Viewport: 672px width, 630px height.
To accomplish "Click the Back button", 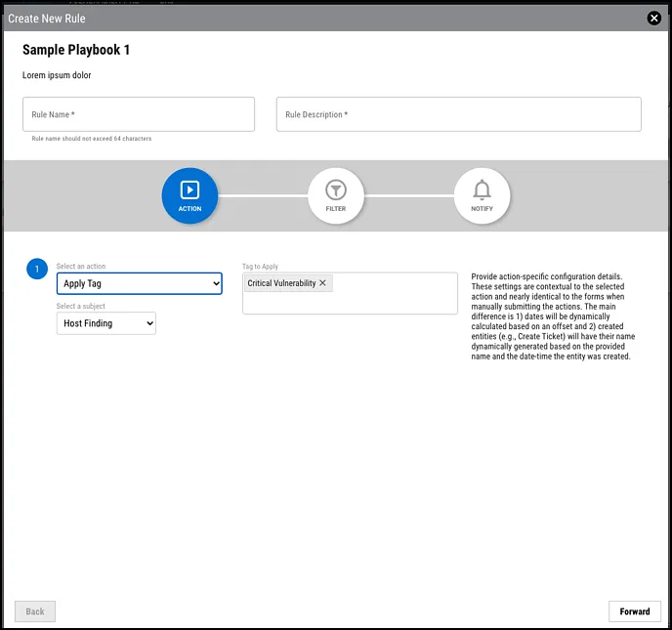I will 35,611.
